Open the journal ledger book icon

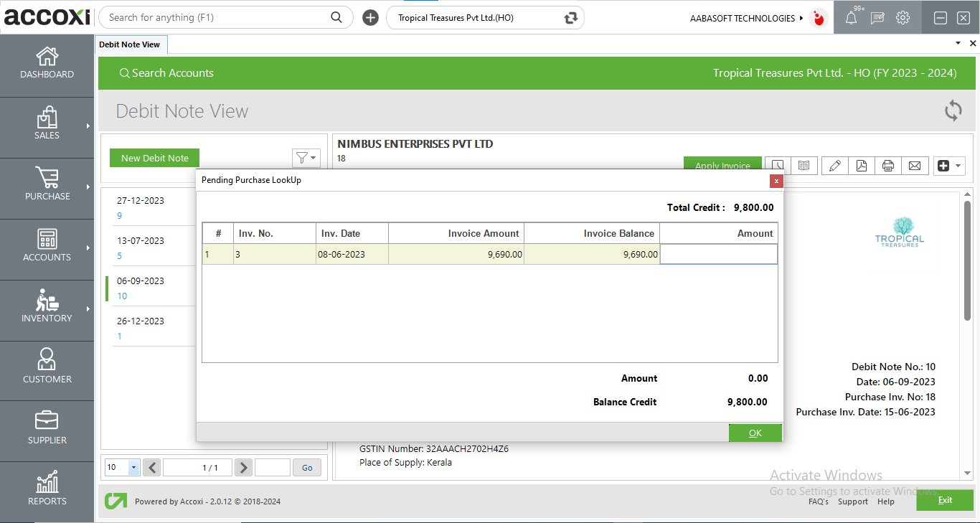pyautogui.click(x=804, y=165)
